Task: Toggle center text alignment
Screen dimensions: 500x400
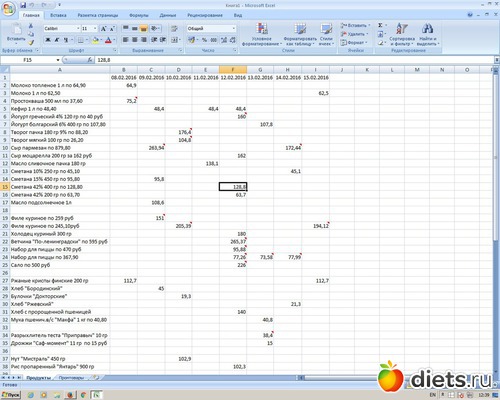Action: click(135, 40)
